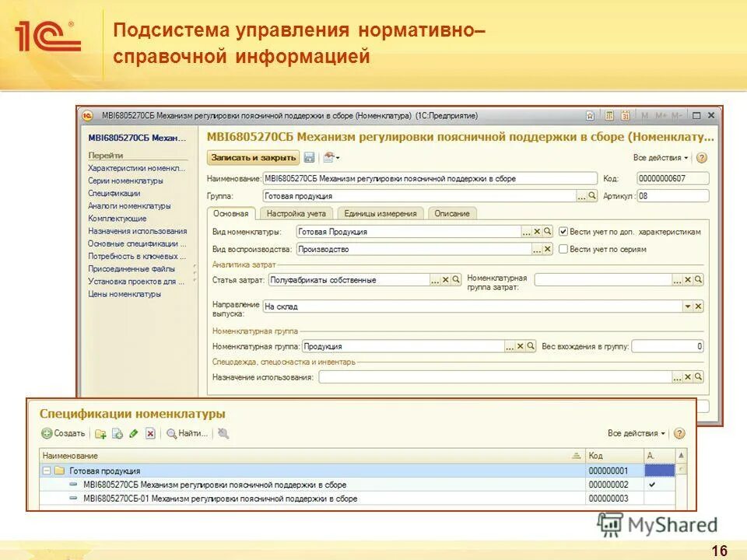The width and height of the screenshot is (747, 560).
Task: Click magnifier in Статья затрат field
Action: coord(456,280)
